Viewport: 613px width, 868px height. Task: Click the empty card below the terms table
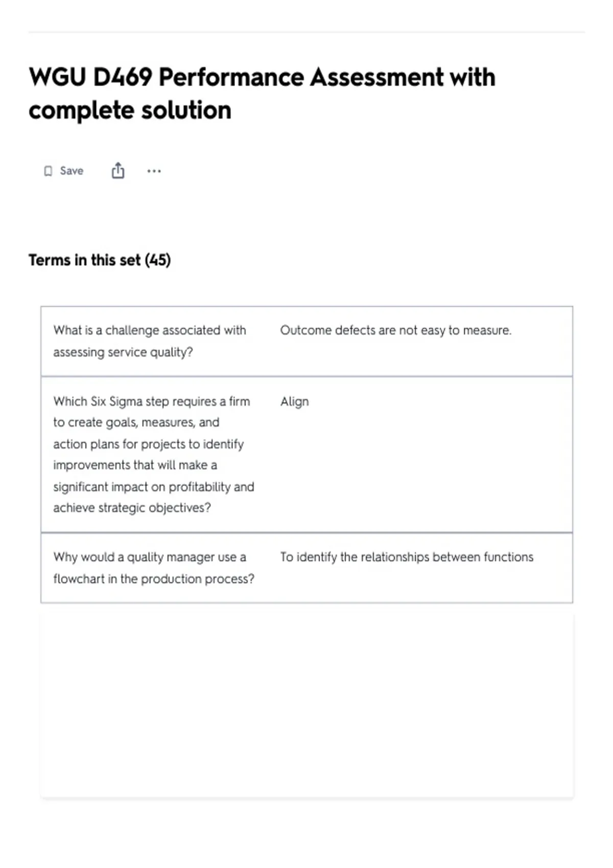click(x=306, y=705)
